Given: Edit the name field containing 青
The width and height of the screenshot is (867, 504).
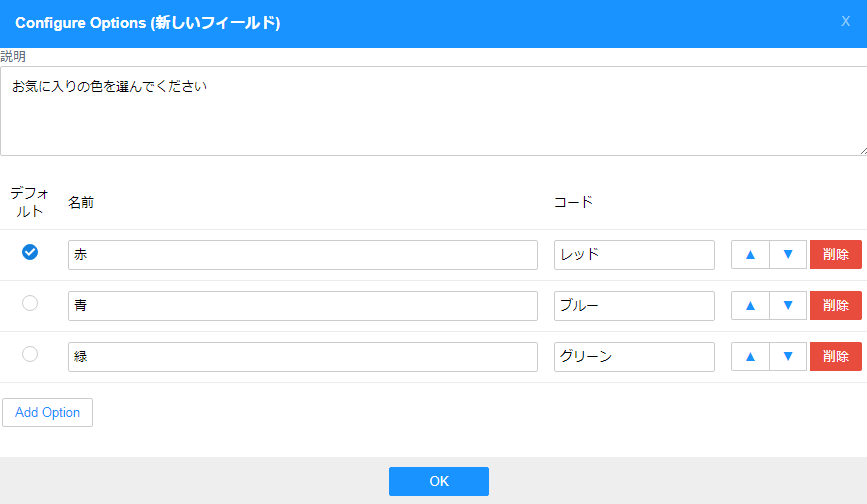Looking at the screenshot, I should click(x=303, y=306).
